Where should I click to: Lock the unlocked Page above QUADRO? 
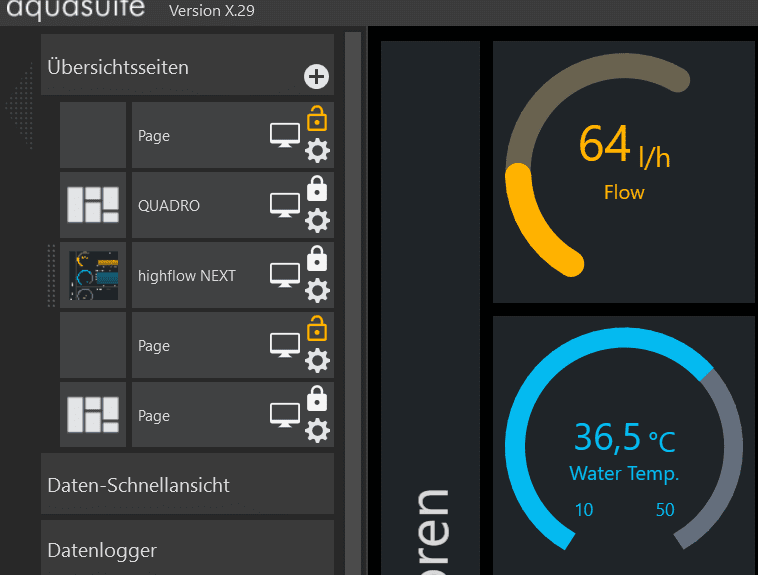317,118
